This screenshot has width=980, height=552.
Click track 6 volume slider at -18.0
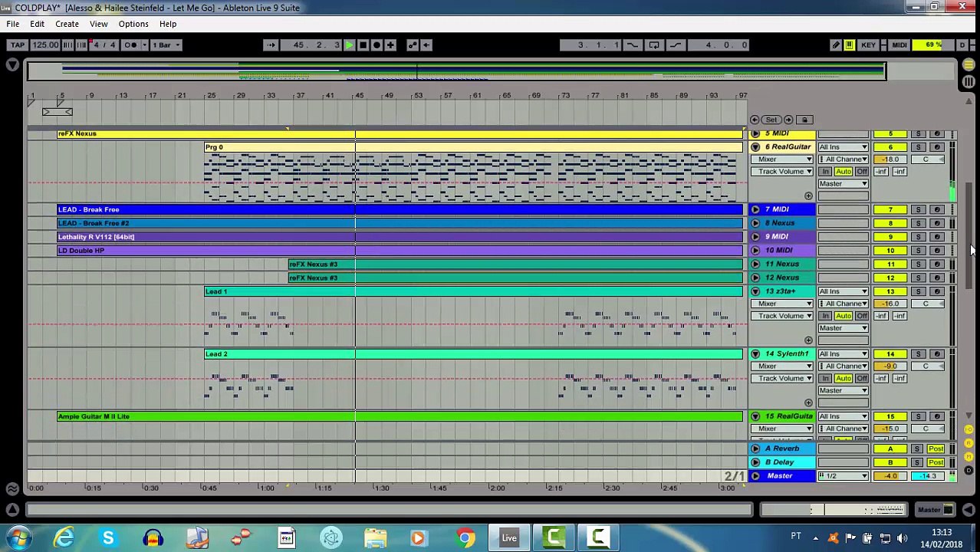(890, 159)
